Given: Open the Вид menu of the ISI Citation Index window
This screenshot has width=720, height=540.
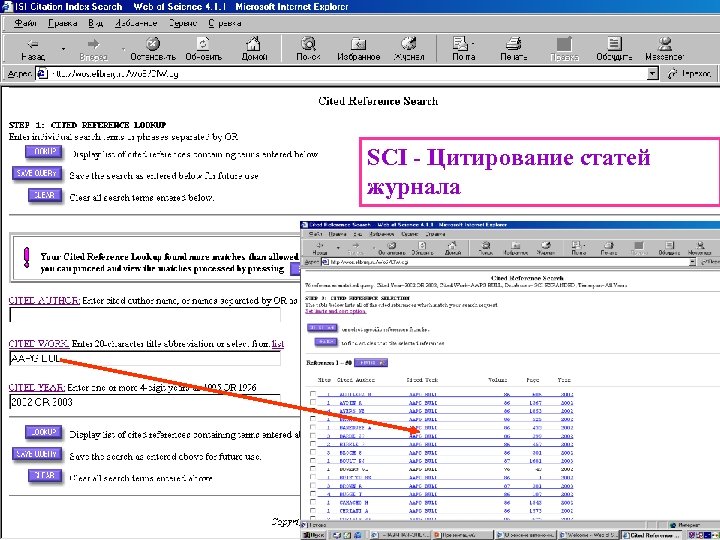Looking at the screenshot, I should (x=96, y=23).
